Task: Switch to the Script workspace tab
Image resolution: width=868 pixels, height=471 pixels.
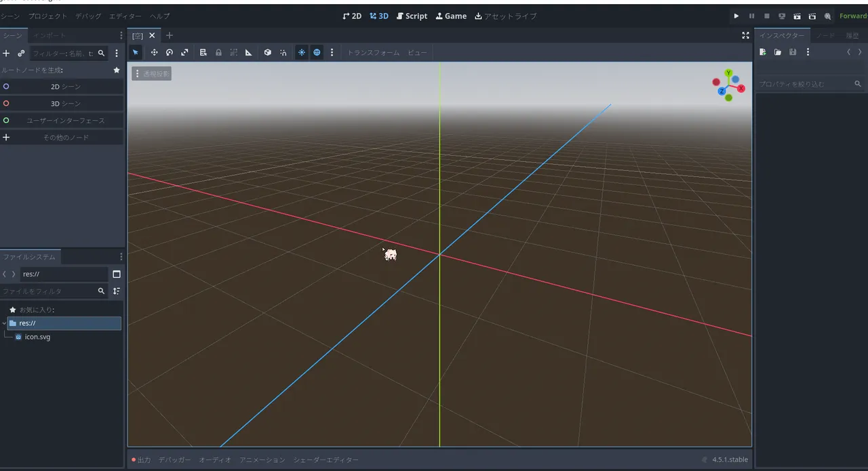Action: (x=412, y=16)
